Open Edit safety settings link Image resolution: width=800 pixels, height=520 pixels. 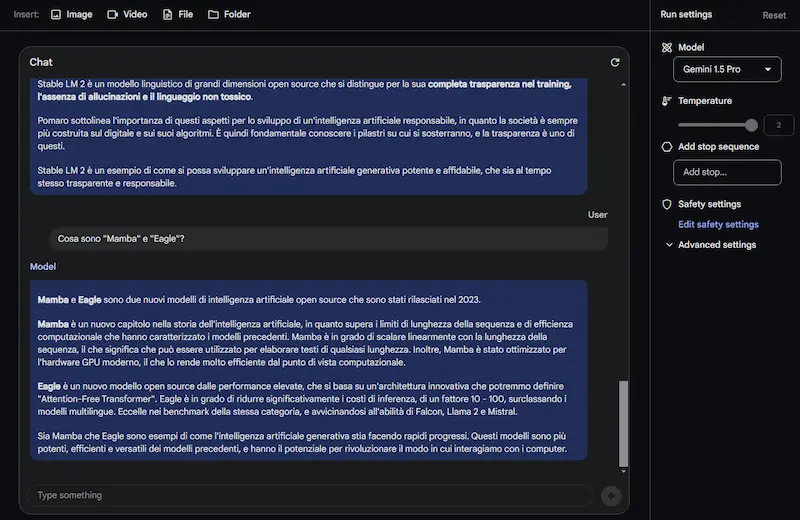[x=718, y=225]
